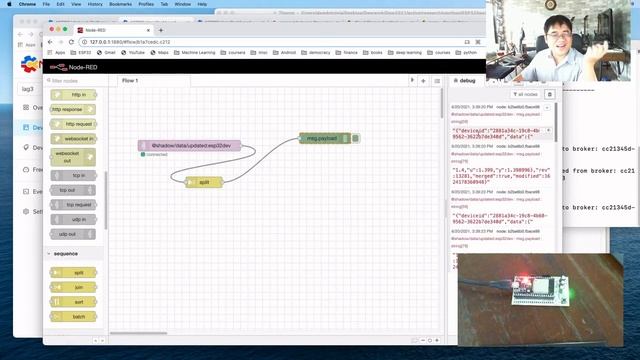Viewport: 640px width, 360px height.
Task: Click the scroll tabs right arrow
Action: click(x=412, y=80)
